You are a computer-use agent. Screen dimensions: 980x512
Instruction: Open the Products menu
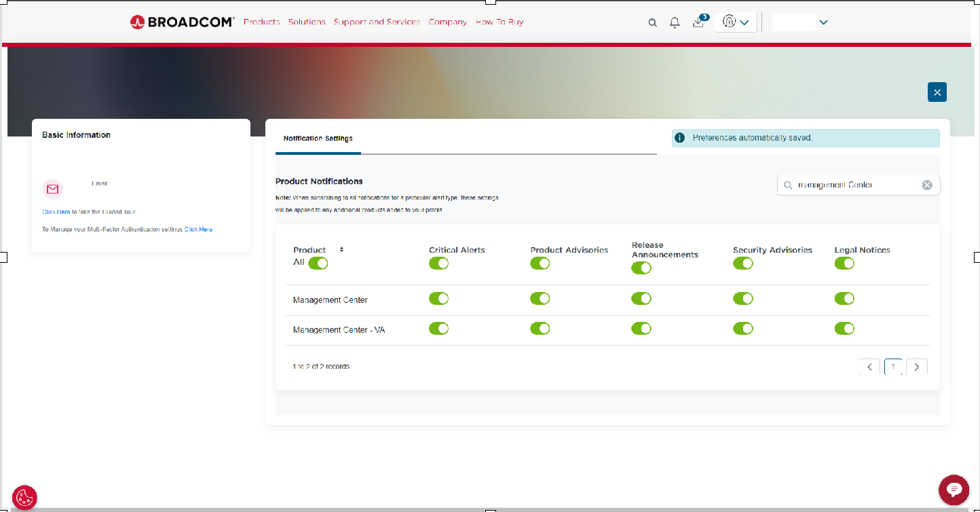tap(261, 22)
